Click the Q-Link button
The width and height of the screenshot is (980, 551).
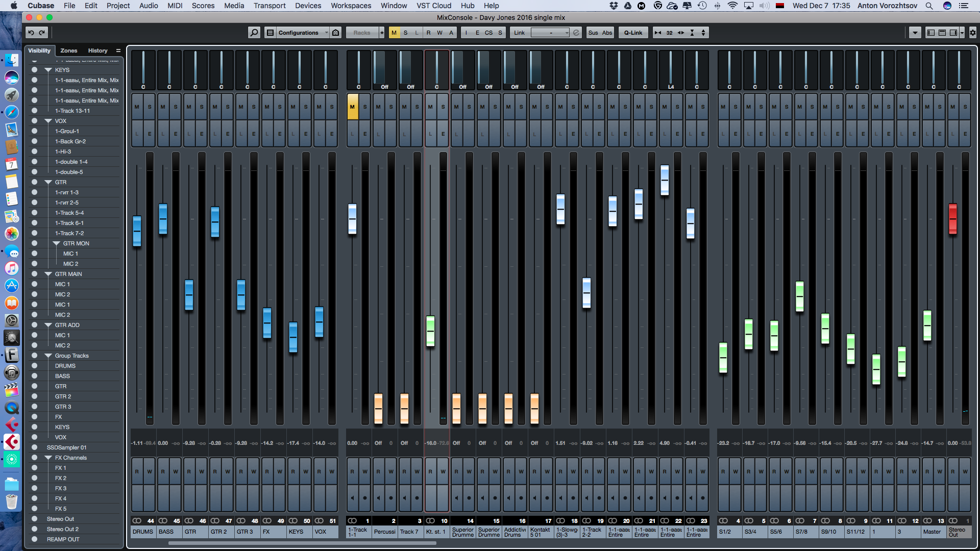pyautogui.click(x=633, y=33)
